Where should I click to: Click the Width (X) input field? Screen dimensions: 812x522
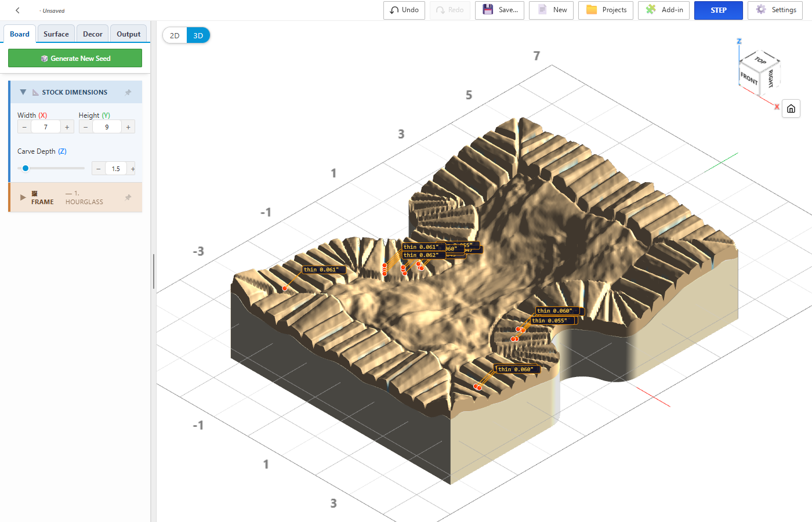pyautogui.click(x=46, y=127)
